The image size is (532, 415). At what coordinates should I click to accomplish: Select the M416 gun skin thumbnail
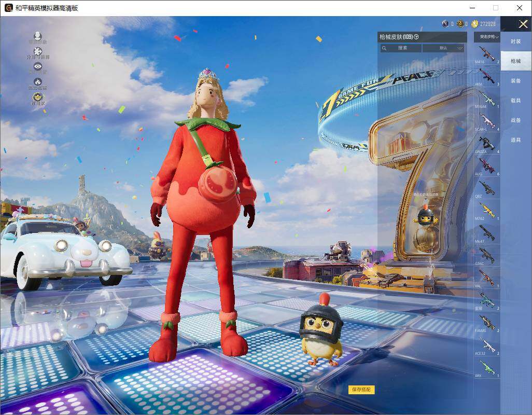(487, 53)
